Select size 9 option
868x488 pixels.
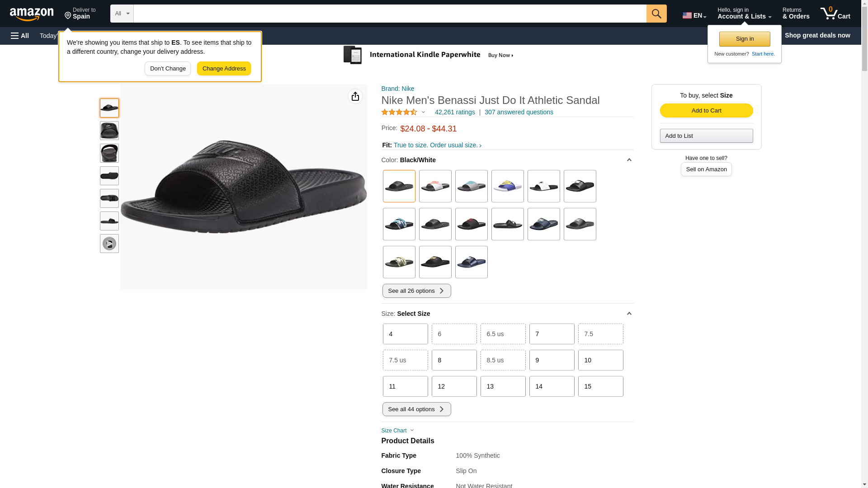coord(551,360)
